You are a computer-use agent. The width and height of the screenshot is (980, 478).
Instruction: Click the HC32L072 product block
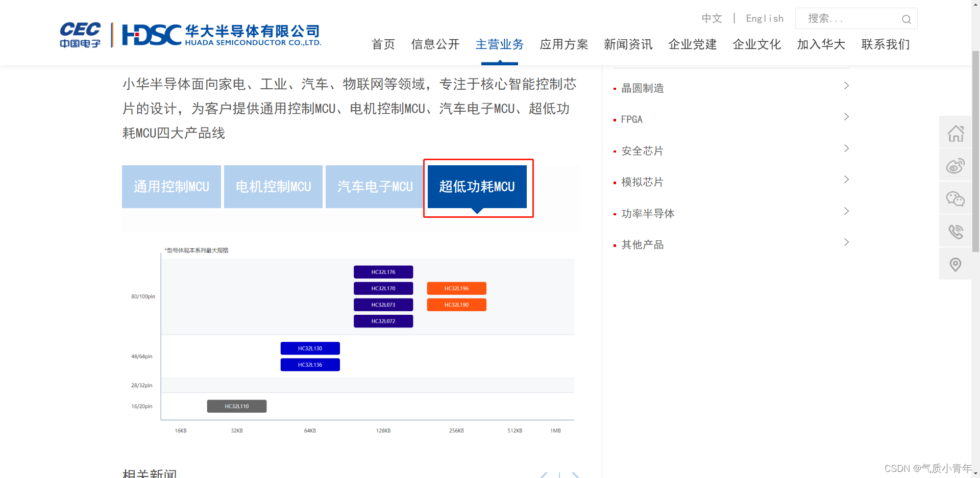click(383, 321)
